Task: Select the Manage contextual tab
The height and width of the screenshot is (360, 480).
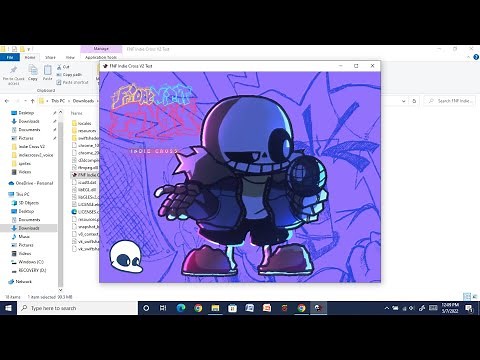Action: pyautogui.click(x=101, y=49)
